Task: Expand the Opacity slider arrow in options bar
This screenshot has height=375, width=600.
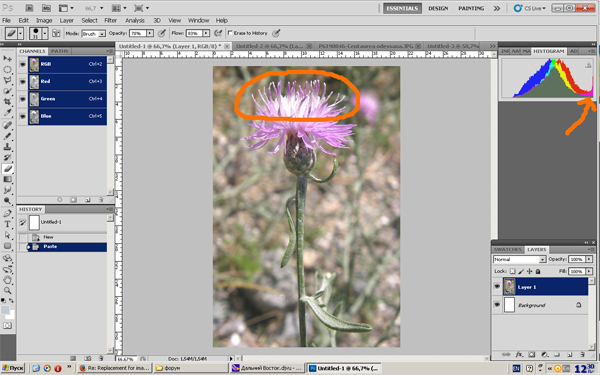Action: (150, 33)
